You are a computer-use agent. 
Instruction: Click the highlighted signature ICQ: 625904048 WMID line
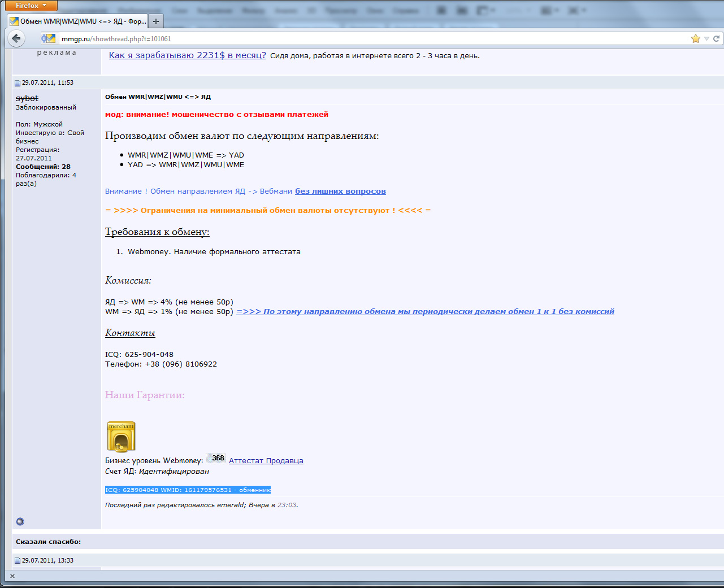point(188,490)
